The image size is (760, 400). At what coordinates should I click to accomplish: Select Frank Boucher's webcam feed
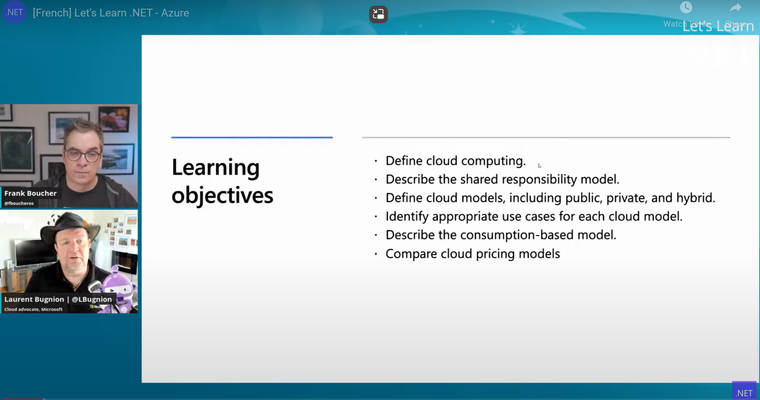click(69, 156)
